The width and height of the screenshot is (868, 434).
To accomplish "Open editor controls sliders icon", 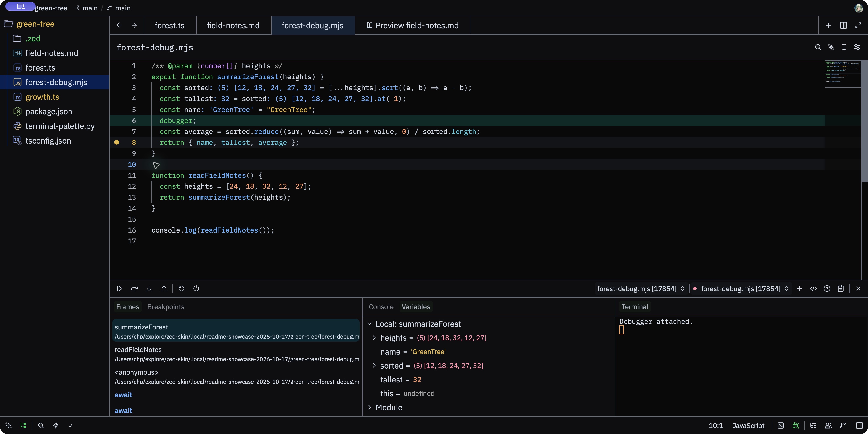I will [x=857, y=47].
